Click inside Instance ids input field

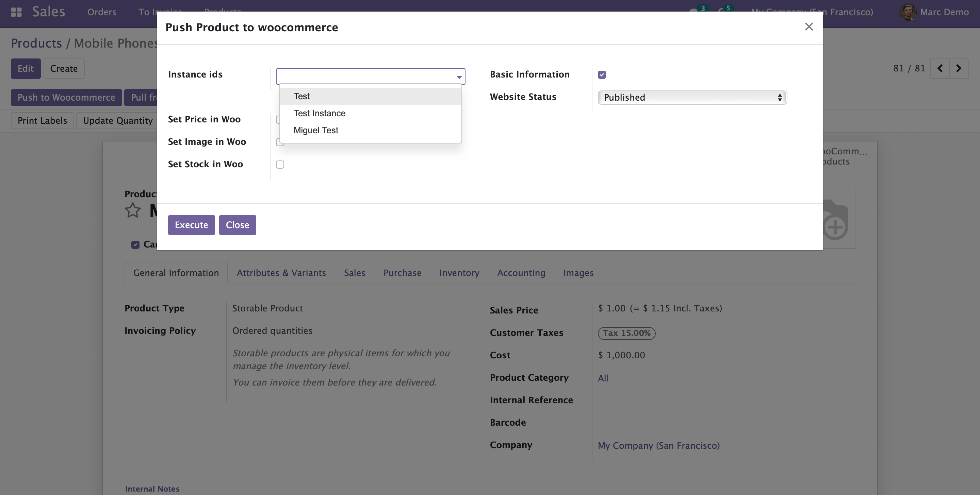click(365, 77)
